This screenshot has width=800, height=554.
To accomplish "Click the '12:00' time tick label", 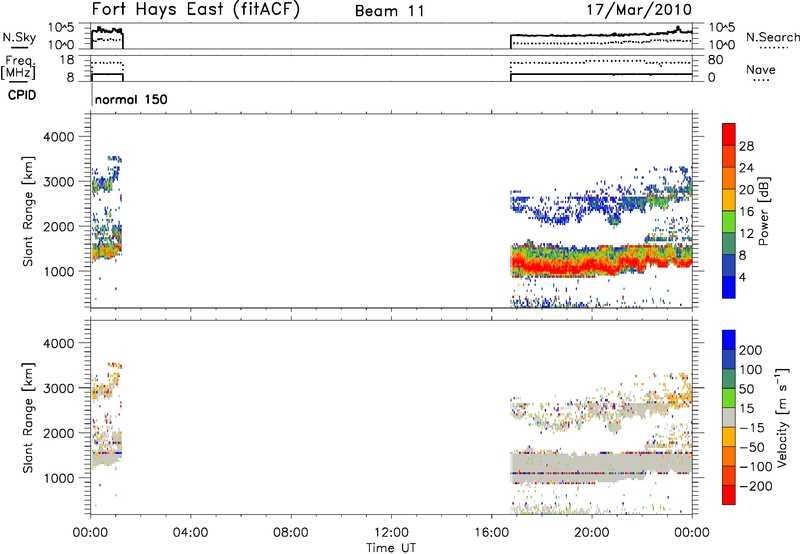I will (x=391, y=533).
